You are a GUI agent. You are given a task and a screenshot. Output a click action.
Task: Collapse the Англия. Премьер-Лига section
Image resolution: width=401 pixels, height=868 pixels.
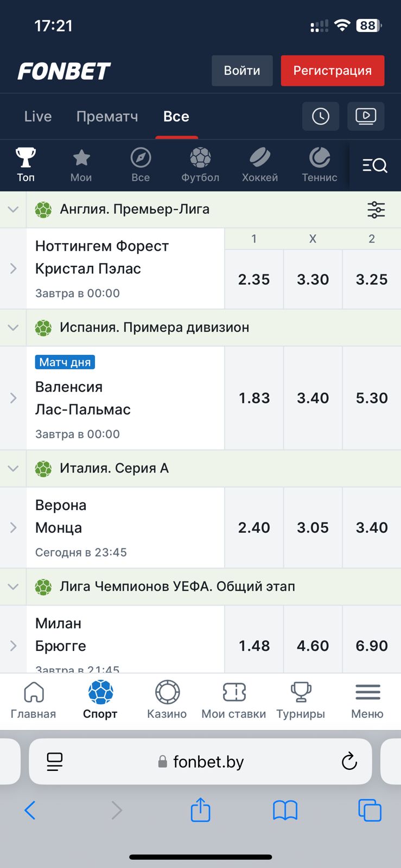[x=13, y=209]
